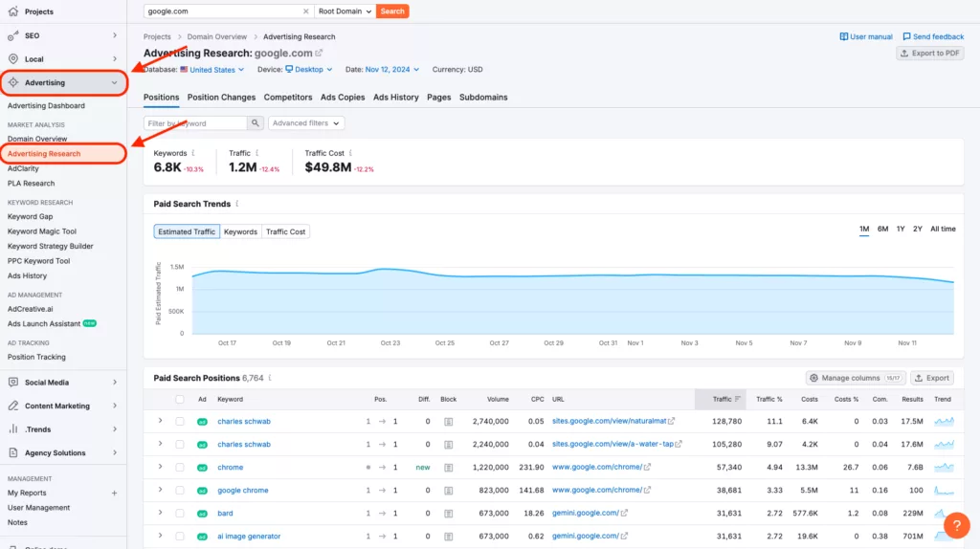This screenshot has height=549, width=980.
Task: Click Export to PDF button
Action: pos(929,54)
